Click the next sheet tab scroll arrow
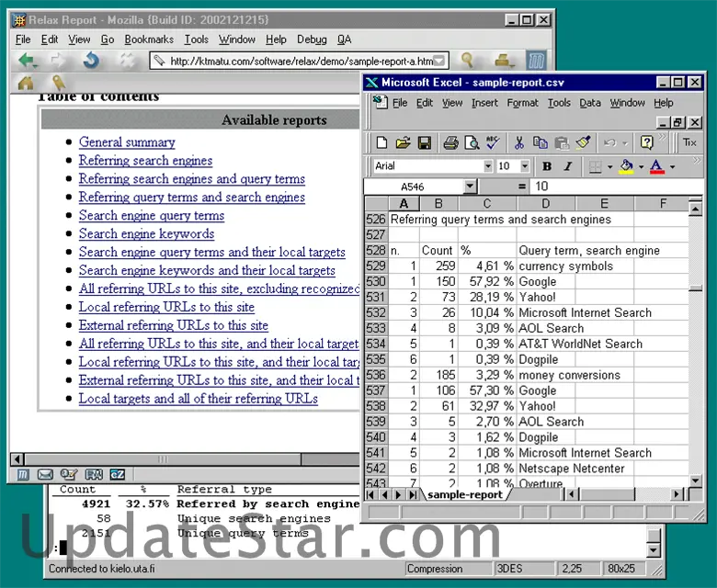 click(398, 494)
